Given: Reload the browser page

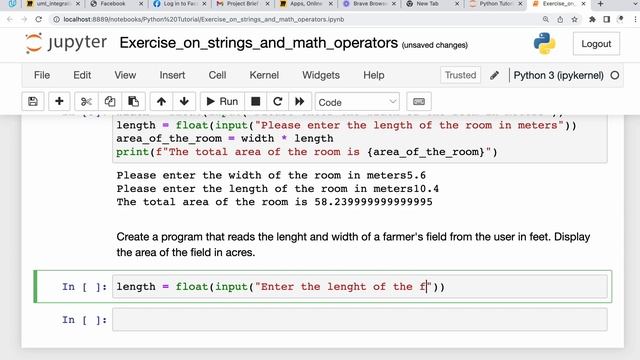Looking at the screenshot, I should pos(38,19).
